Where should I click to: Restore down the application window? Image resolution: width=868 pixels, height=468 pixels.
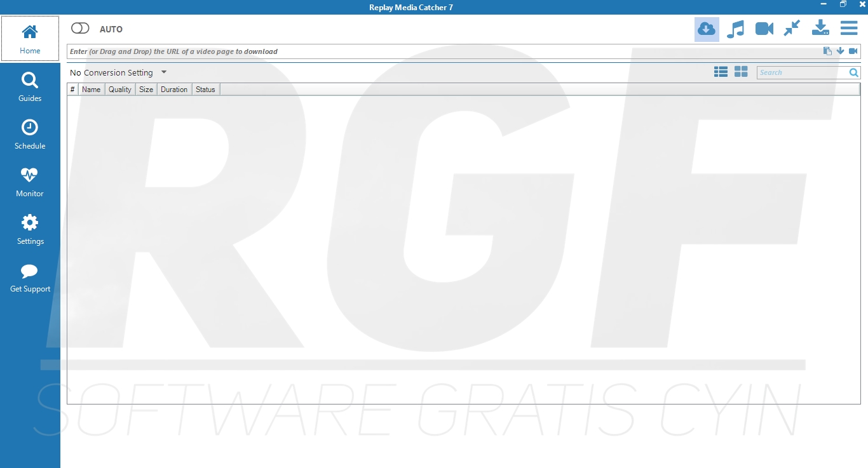[x=843, y=4]
